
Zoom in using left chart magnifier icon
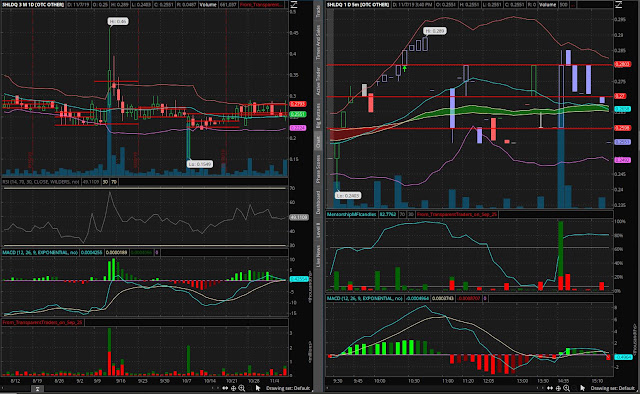(242, 388)
